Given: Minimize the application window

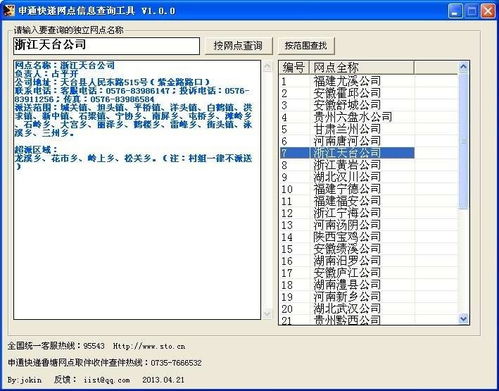Looking at the screenshot, I should pos(455,11).
